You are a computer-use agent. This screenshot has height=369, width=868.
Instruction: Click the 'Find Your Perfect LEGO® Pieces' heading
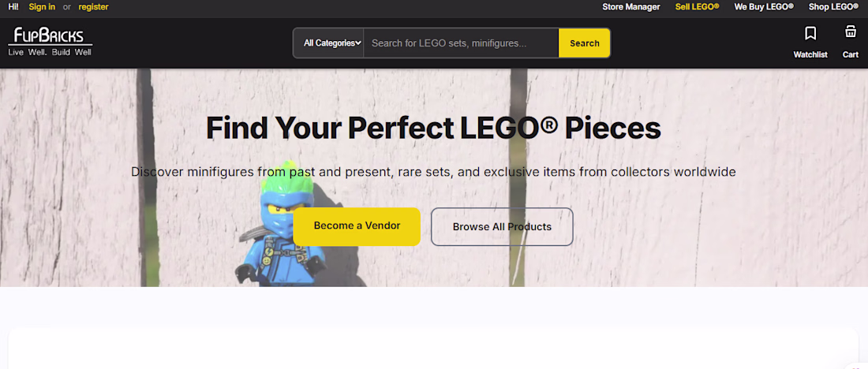433,128
